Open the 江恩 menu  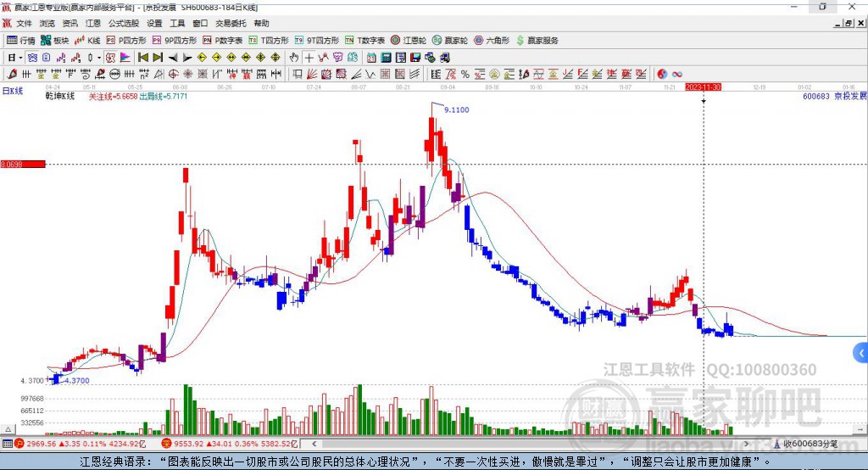click(x=93, y=23)
